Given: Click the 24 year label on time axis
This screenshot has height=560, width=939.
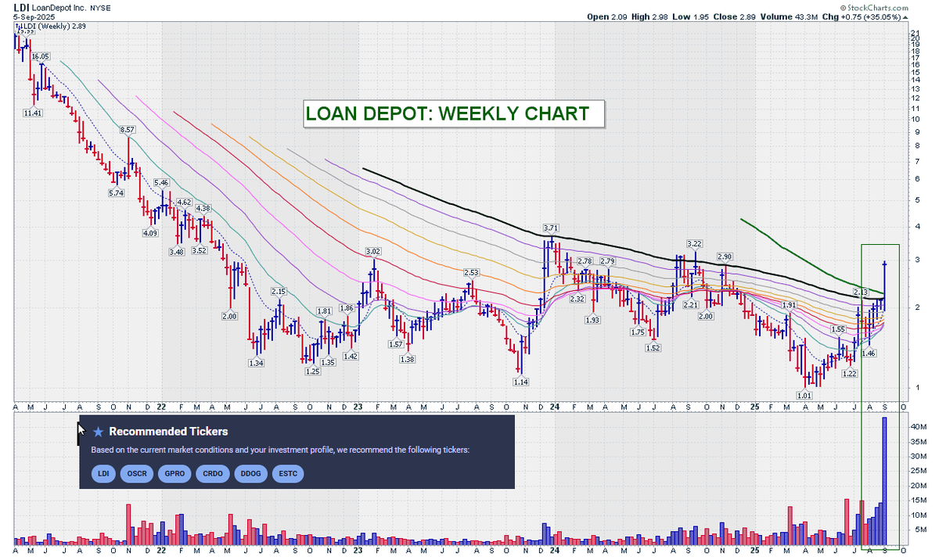Looking at the screenshot, I should [x=554, y=407].
